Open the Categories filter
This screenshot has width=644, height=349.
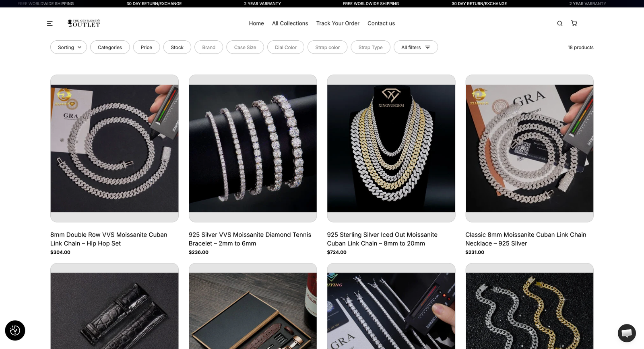[110, 47]
